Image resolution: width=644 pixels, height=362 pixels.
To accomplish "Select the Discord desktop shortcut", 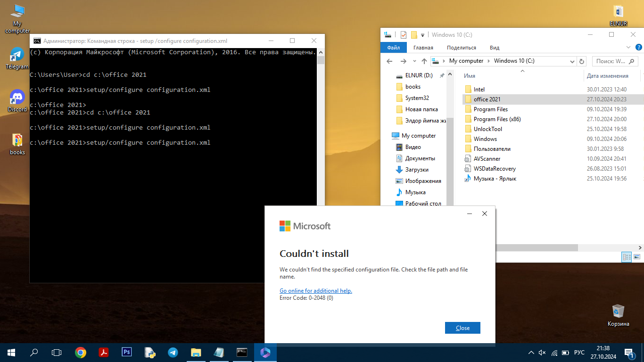I will 17,100.
